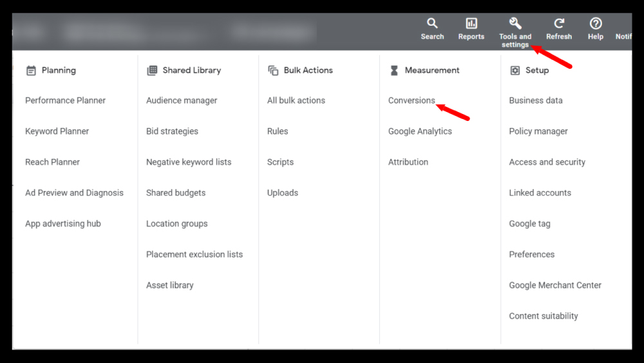Open Conversions under Measurement

(412, 100)
